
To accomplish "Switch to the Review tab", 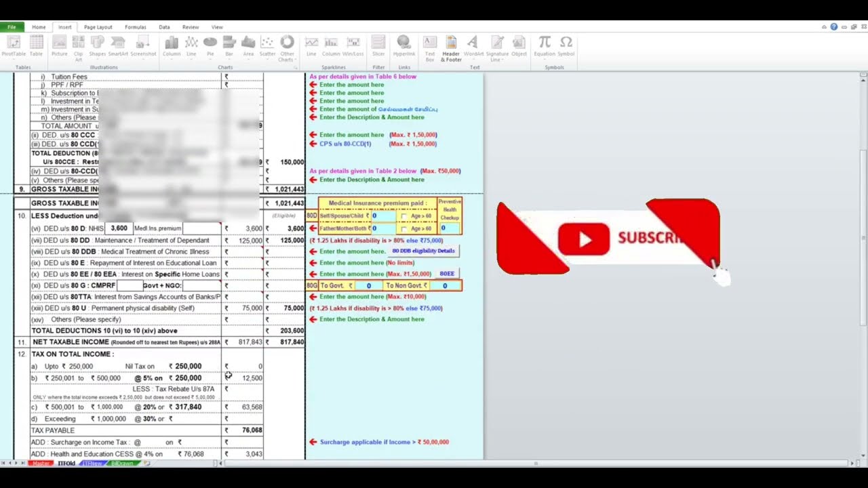I will point(191,27).
